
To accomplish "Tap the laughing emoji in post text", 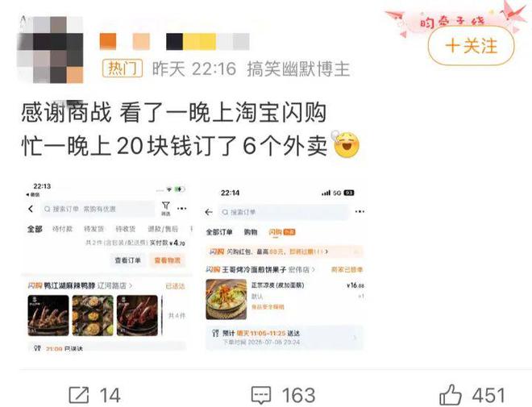I will coord(346,144).
